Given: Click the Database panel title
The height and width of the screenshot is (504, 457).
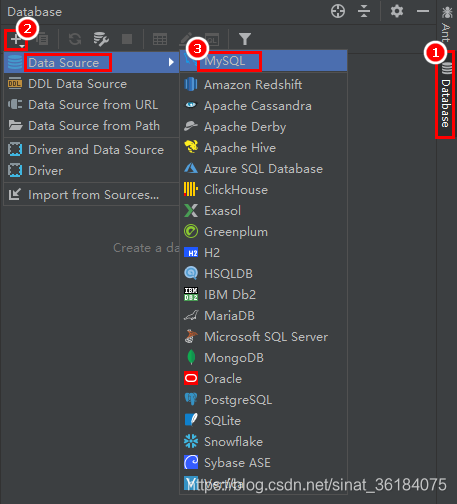Looking at the screenshot, I should point(35,12).
